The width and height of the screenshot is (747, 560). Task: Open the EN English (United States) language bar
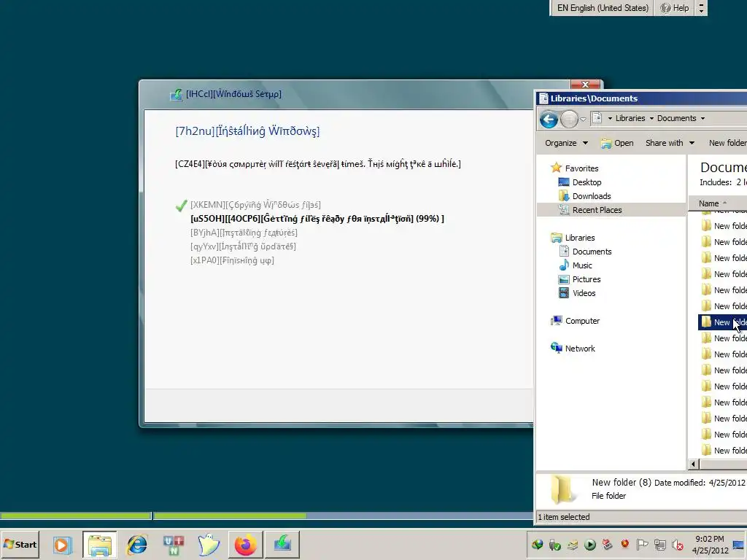[x=602, y=8]
